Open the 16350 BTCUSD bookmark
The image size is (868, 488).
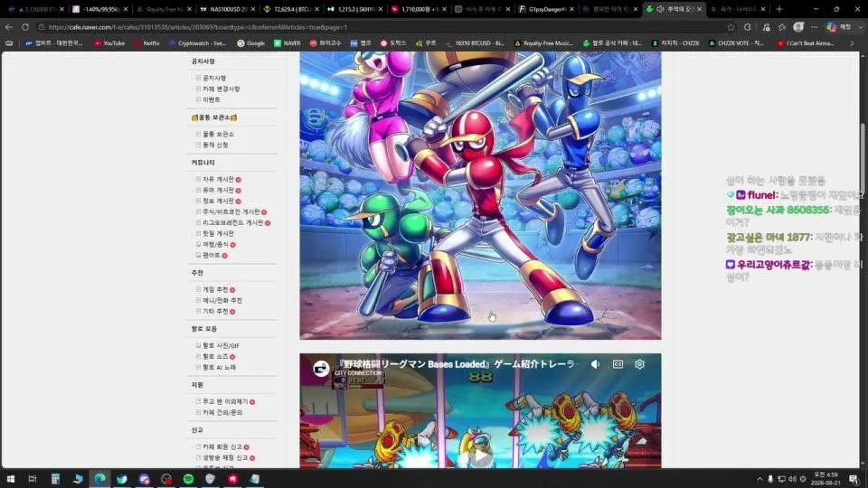(x=475, y=42)
